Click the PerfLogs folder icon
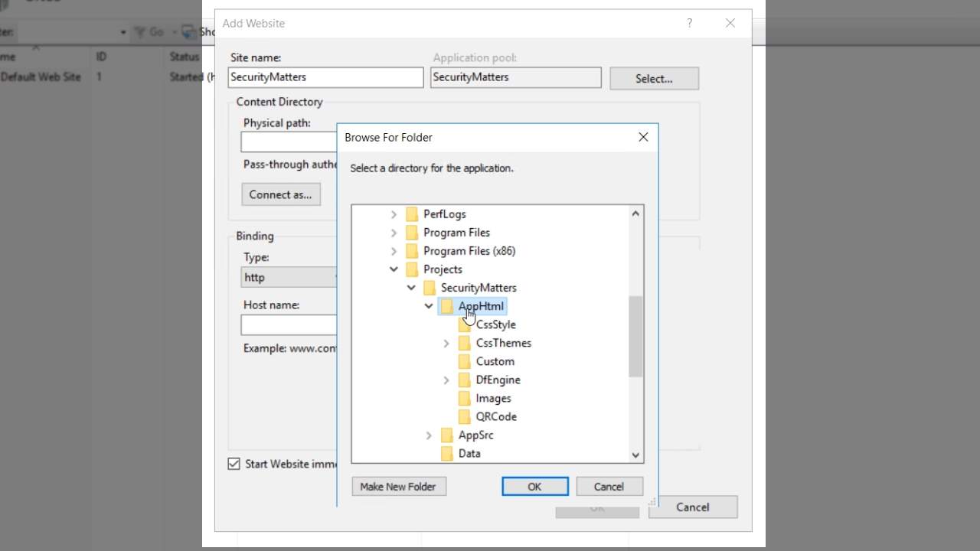The width and height of the screenshot is (980, 551). (412, 214)
